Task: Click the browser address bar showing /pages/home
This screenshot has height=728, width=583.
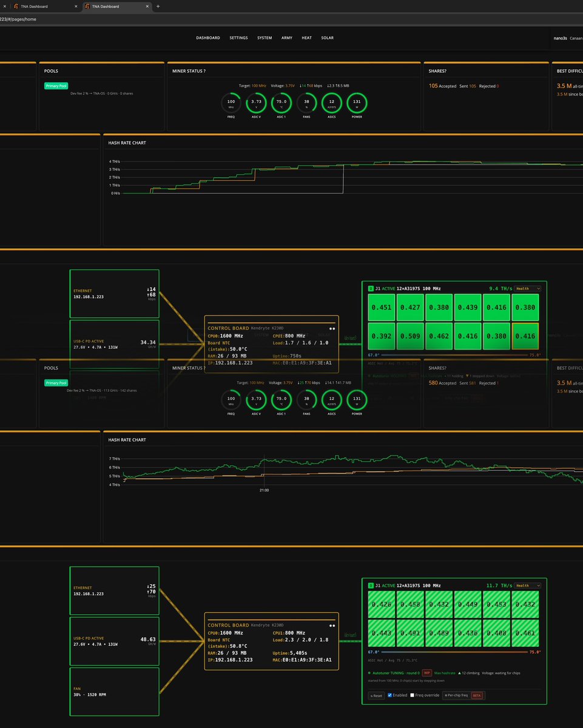Action: click(291, 19)
